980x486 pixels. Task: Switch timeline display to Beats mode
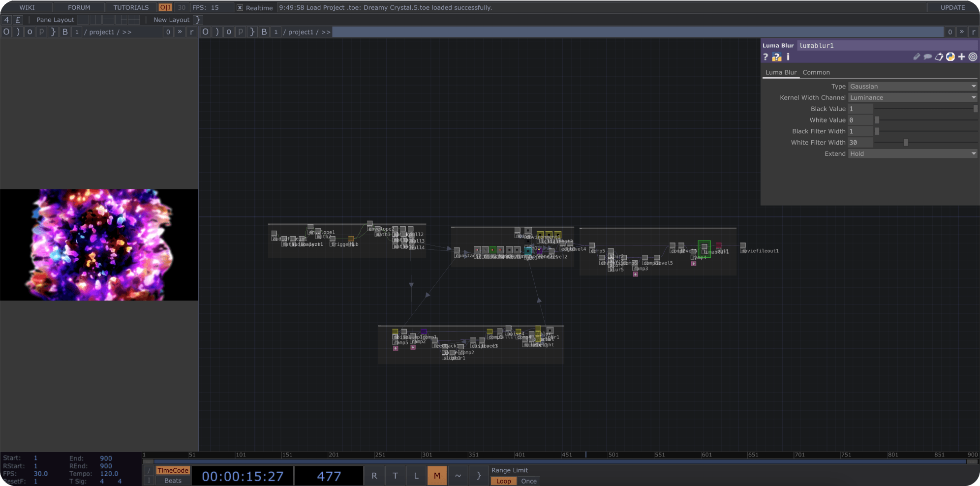(x=173, y=481)
